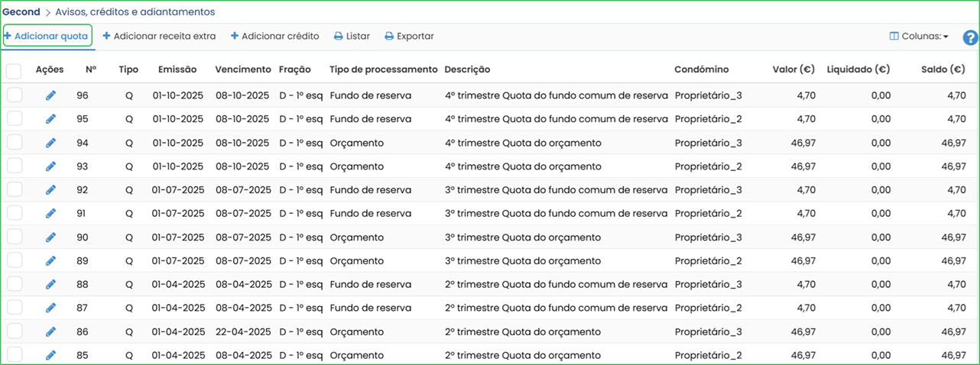Sort by the Tipo column header
This screenshot has height=365, width=980.
pos(128,69)
